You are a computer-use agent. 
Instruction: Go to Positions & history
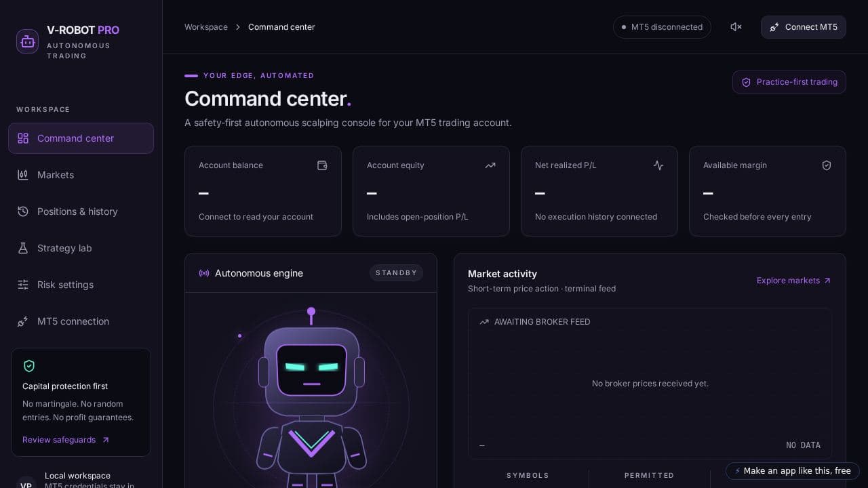click(x=81, y=211)
